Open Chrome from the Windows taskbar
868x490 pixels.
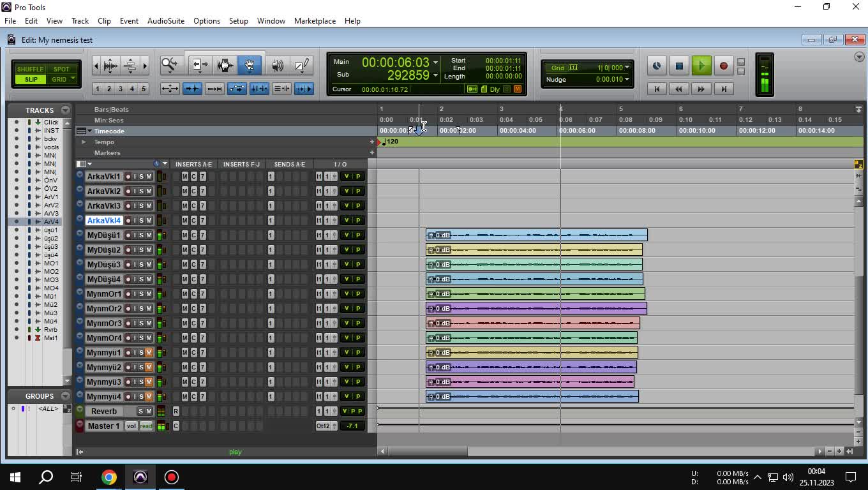109,477
